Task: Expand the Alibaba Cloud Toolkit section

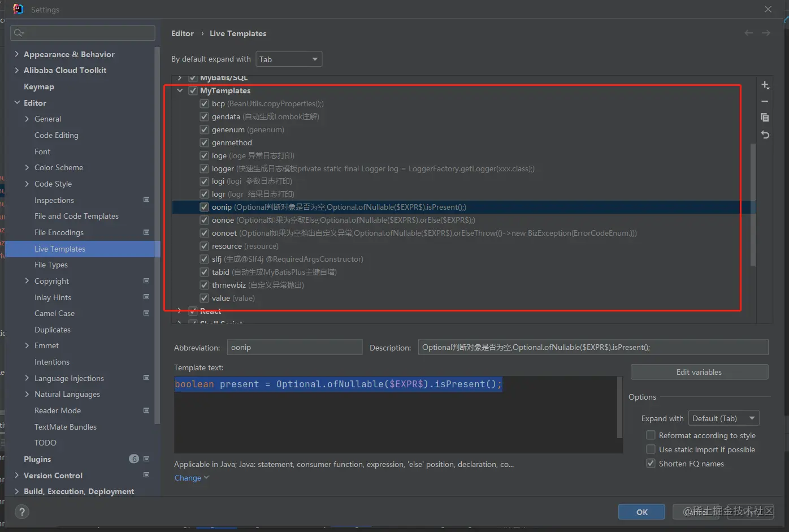Action: pos(16,70)
